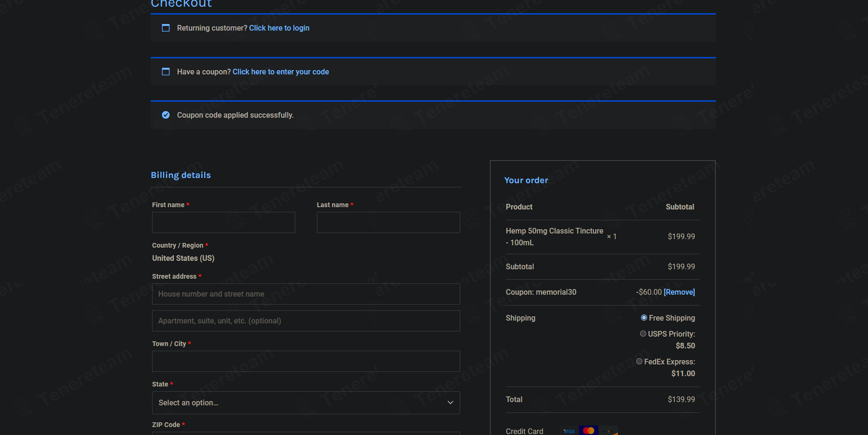The image size is (868, 435).
Task: Focus the Last name field
Action: click(389, 222)
